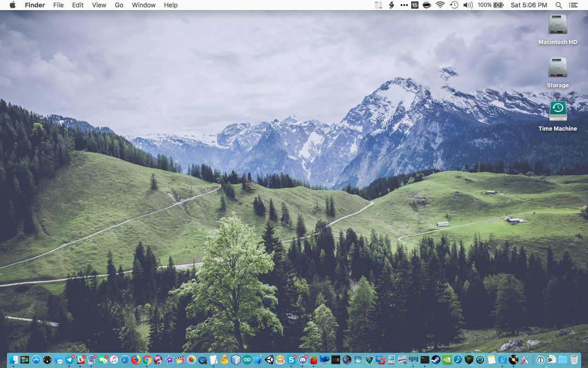
Task: Launch Minecraft from the dock
Action: click(x=469, y=360)
